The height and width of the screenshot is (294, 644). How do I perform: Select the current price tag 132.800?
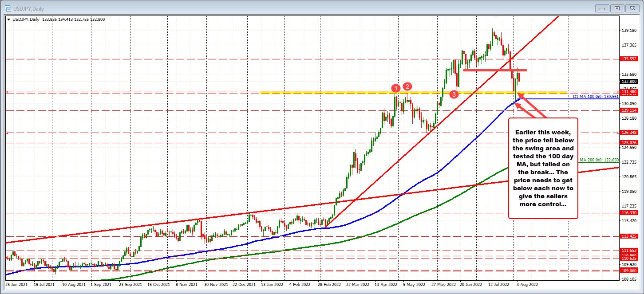tap(628, 81)
